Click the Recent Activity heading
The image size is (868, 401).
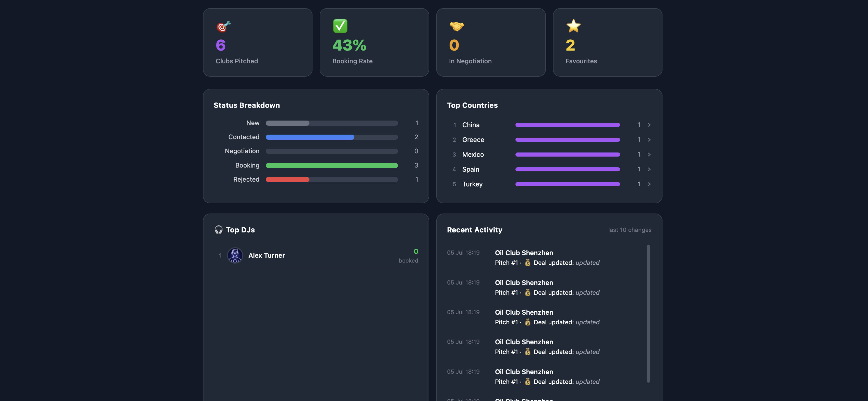[x=474, y=230]
